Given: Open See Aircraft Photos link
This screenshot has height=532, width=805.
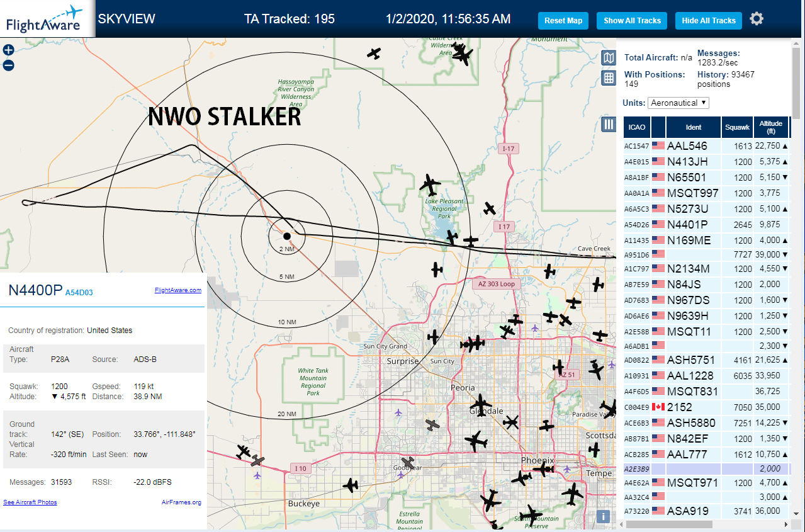Looking at the screenshot, I should pyautogui.click(x=30, y=502).
